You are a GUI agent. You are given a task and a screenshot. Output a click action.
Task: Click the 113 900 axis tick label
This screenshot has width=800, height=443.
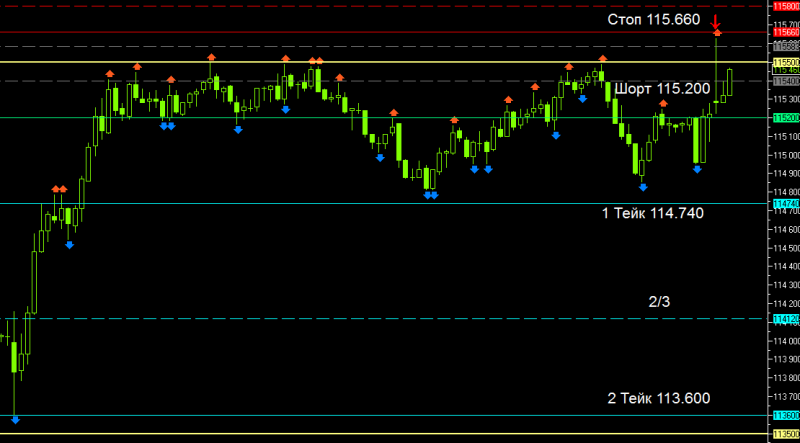pos(787,359)
